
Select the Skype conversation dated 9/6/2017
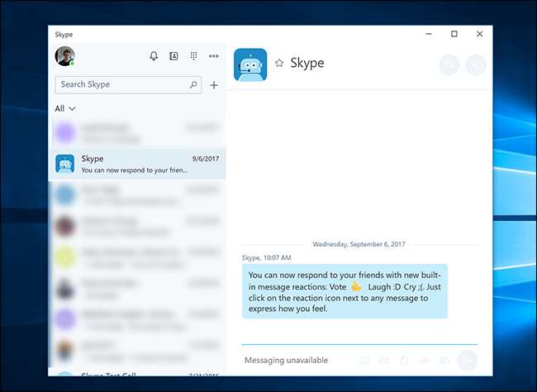coord(137,164)
